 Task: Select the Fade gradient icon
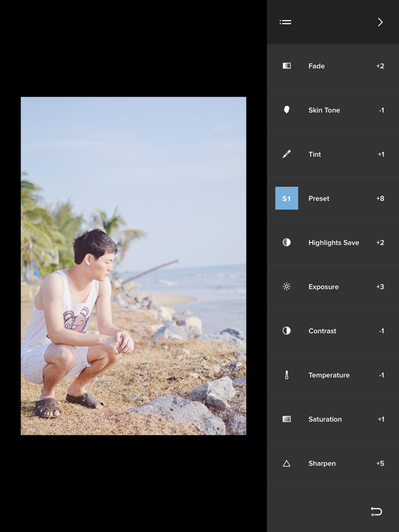[x=287, y=66]
